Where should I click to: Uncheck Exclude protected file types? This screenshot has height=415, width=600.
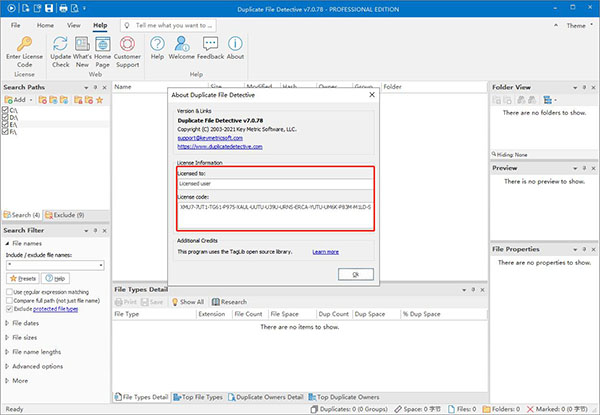tap(9, 309)
